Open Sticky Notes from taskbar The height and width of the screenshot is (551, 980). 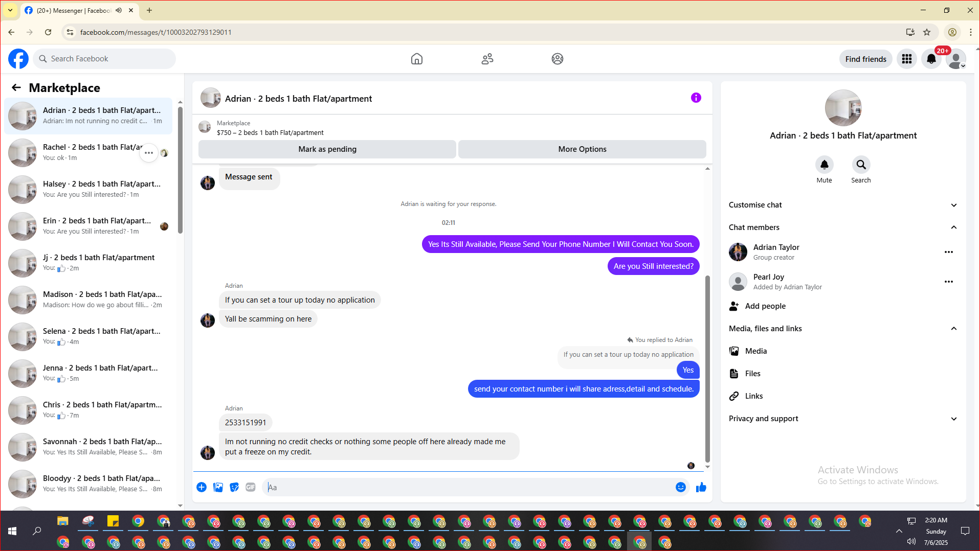pos(113,521)
